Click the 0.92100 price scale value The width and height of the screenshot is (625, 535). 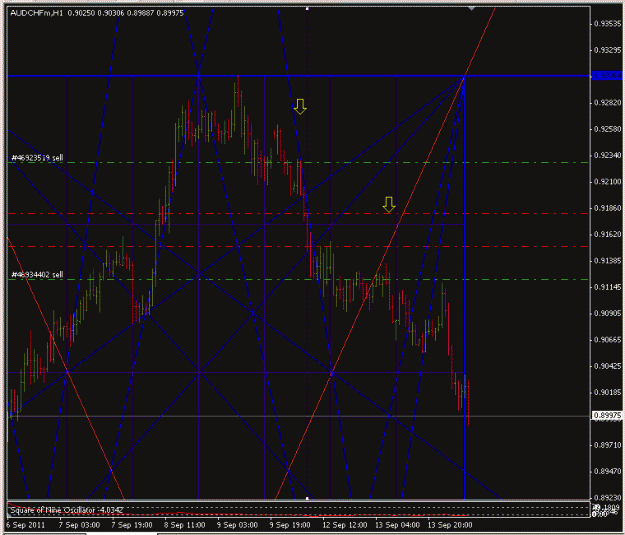[607, 181]
